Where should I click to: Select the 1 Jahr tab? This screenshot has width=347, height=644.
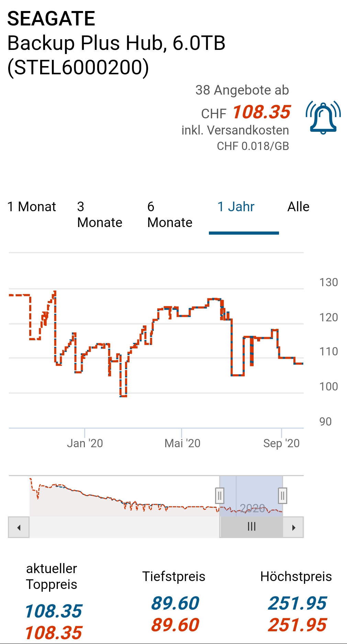(x=236, y=207)
